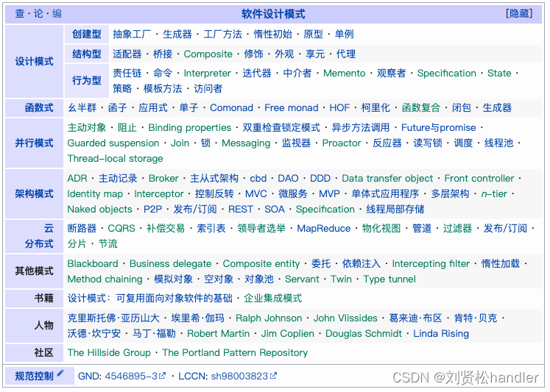The height and width of the screenshot is (392, 550).
Task: Open external link icon after GND 4546895-3
Action: (162, 376)
